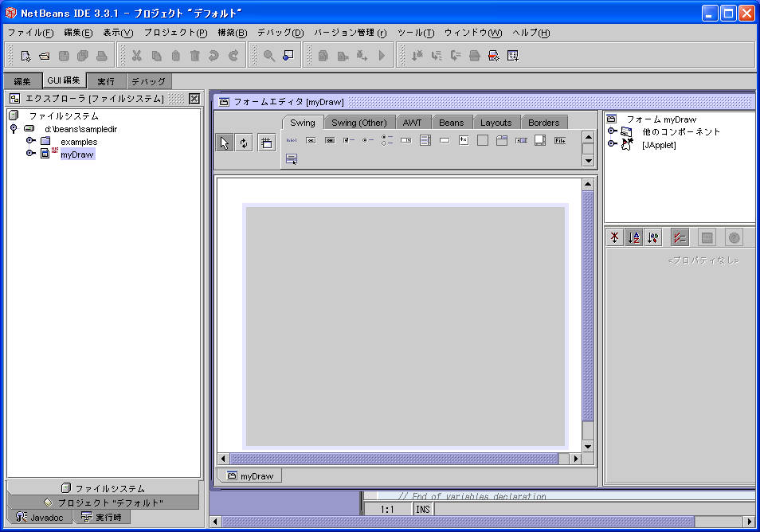Close the Explorer panel
The height and width of the screenshot is (532, 760).
pyautogui.click(x=194, y=99)
